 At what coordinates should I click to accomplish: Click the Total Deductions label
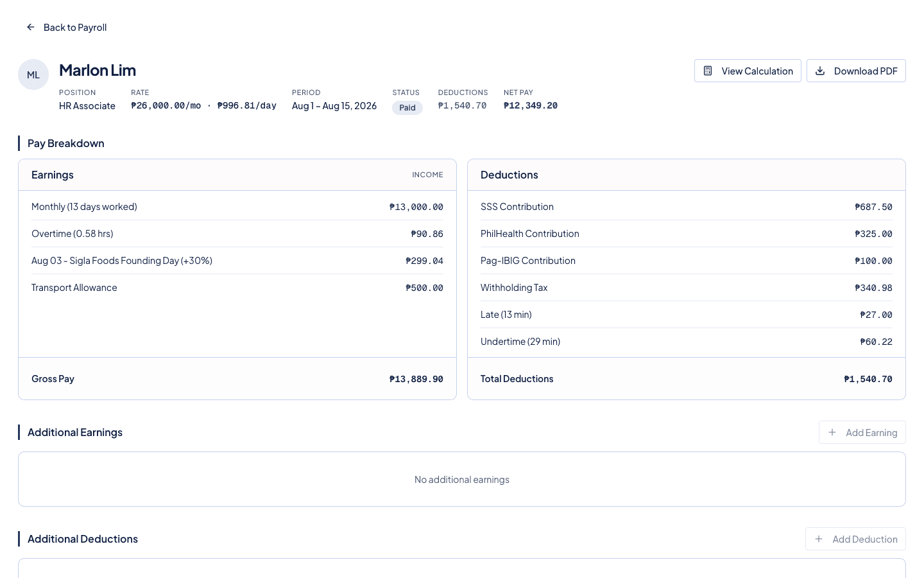click(x=517, y=379)
